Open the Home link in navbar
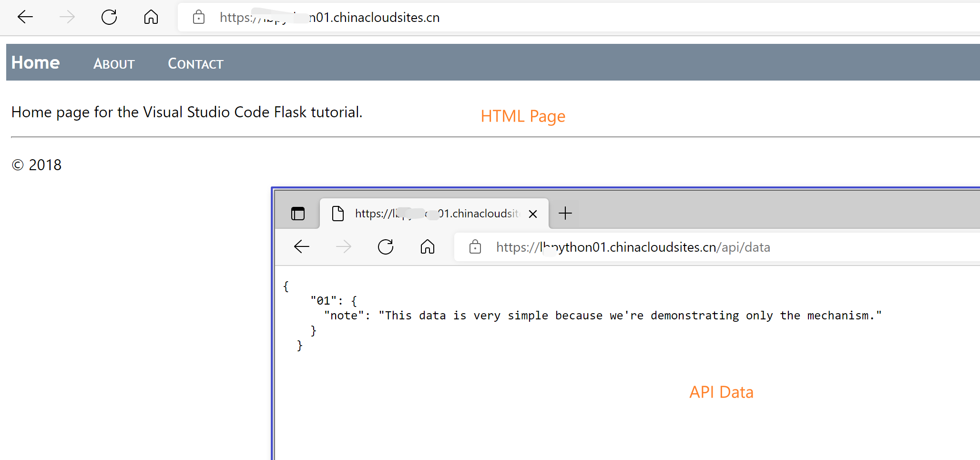Viewport: 980px width, 460px height. click(x=36, y=63)
